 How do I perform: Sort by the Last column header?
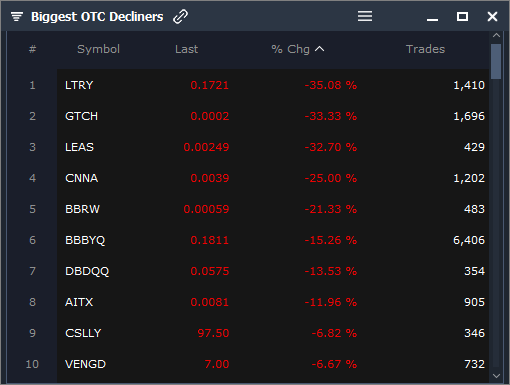point(186,49)
